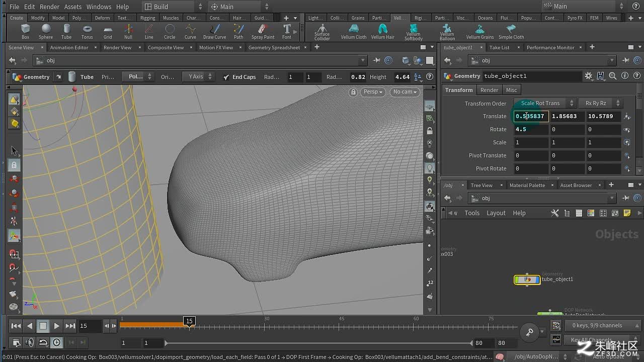Jump to first frame
644x362 pixels.
[16, 326]
